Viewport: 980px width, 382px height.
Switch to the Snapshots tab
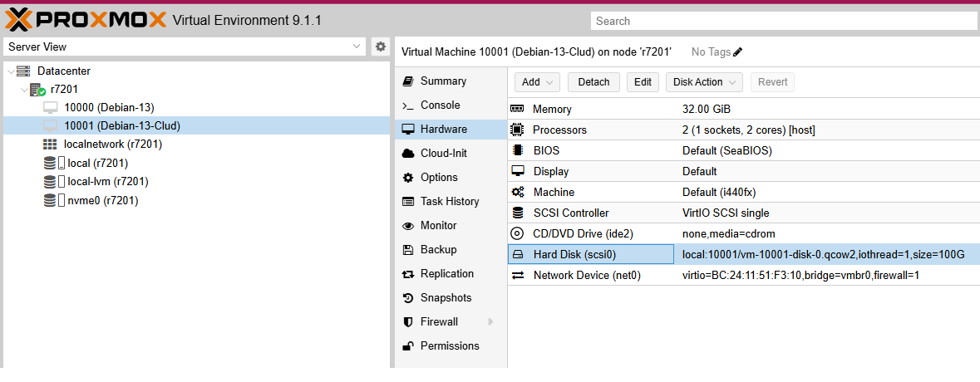coord(446,298)
